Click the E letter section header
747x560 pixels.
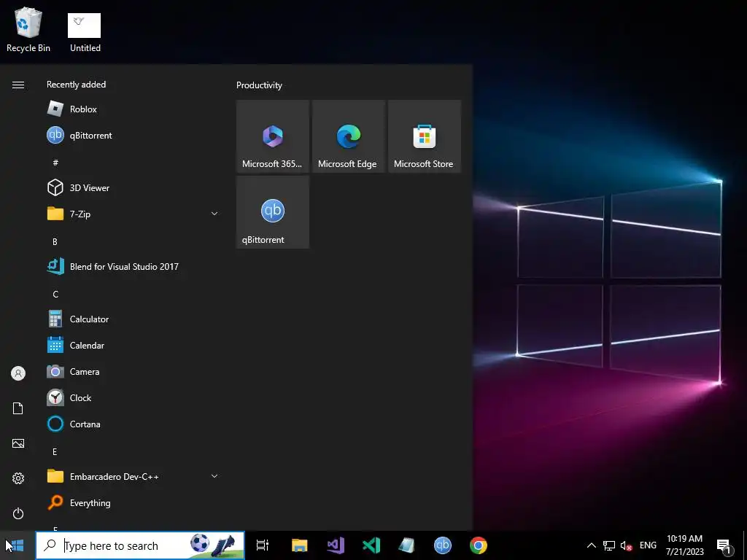pyautogui.click(x=55, y=451)
